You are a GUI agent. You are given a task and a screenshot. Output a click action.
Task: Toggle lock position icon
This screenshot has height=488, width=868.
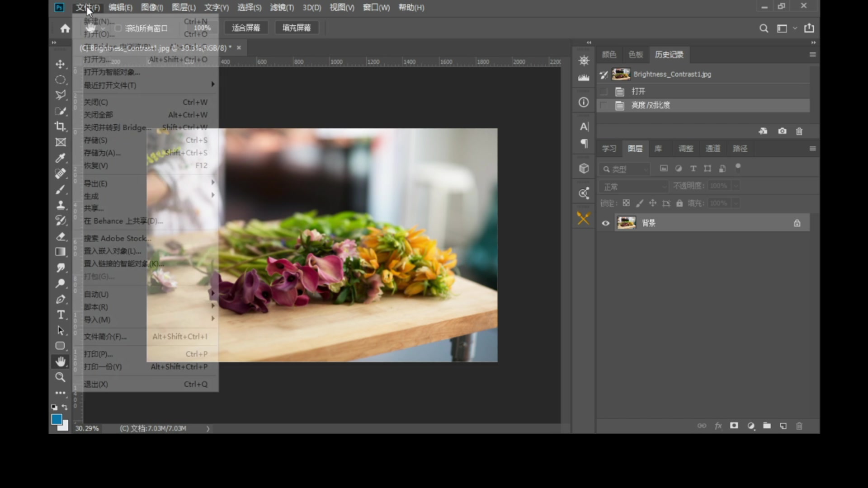pos(652,203)
